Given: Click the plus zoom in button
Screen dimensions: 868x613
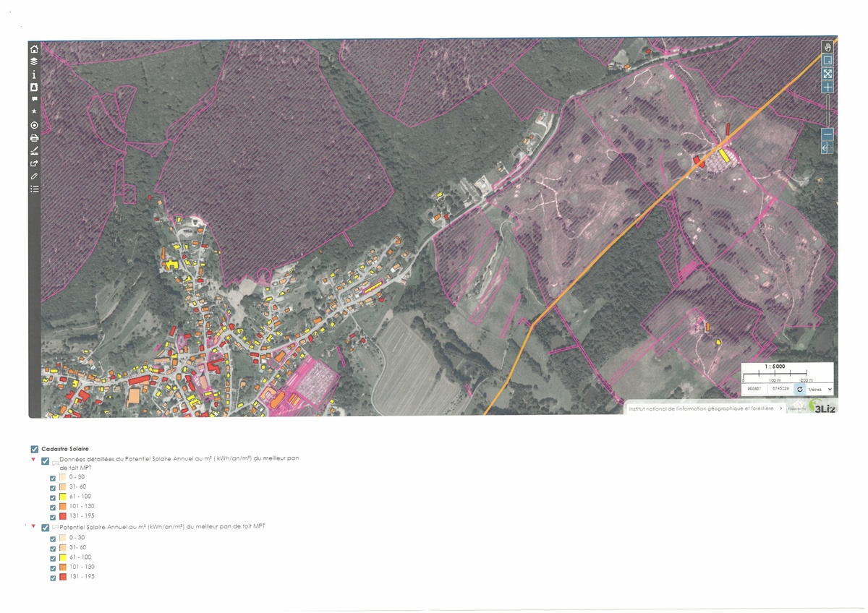Looking at the screenshot, I should pos(827,87).
